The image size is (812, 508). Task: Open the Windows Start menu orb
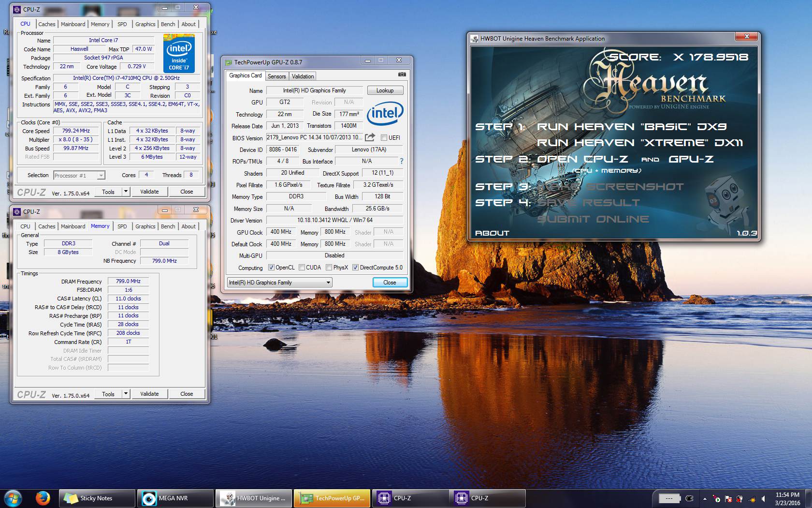[13, 498]
